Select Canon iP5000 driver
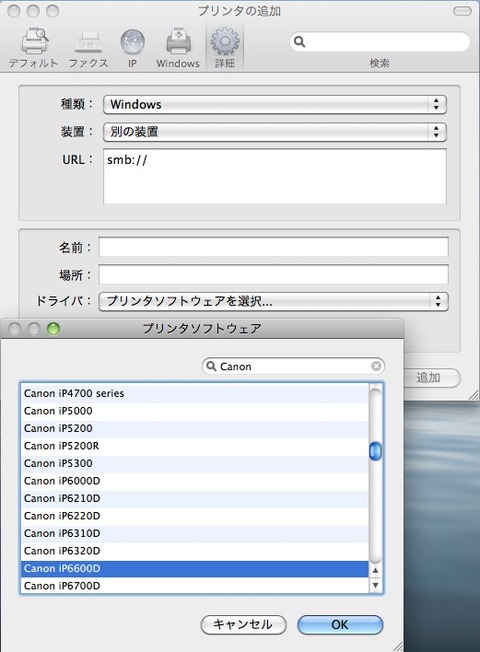 (x=195, y=411)
